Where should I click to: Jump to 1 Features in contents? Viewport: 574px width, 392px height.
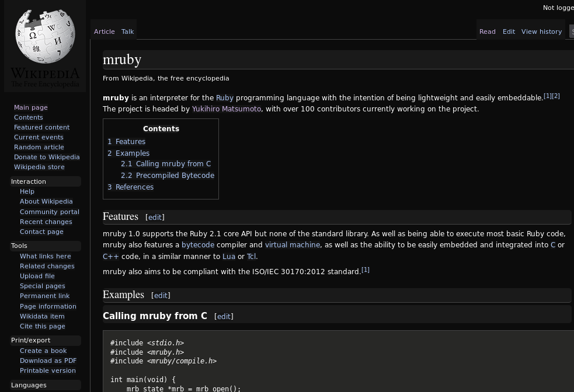coord(126,142)
